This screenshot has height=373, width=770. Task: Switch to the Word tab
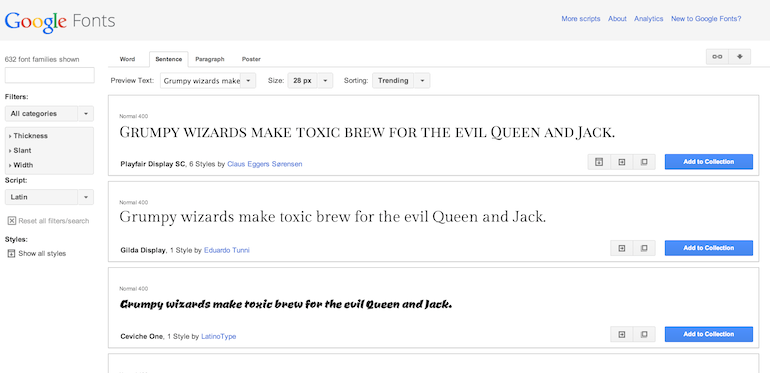tap(127, 59)
